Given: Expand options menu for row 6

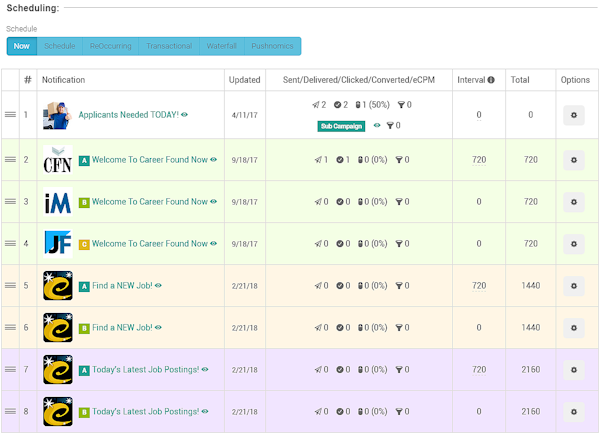Looking at the screenshot, I should 574,328.
